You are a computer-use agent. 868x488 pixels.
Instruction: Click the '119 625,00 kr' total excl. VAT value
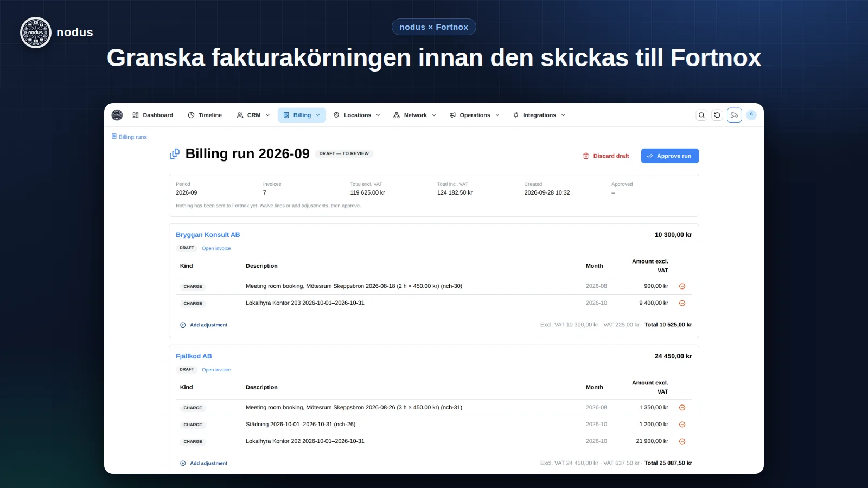[368, 192]
